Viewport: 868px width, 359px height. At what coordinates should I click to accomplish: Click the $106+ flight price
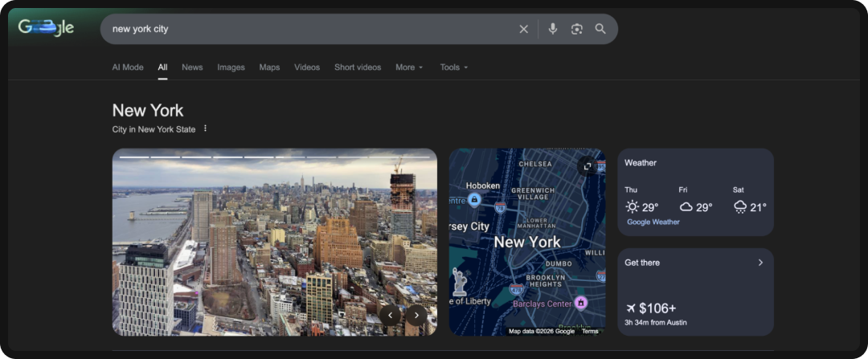pos(657,308)
